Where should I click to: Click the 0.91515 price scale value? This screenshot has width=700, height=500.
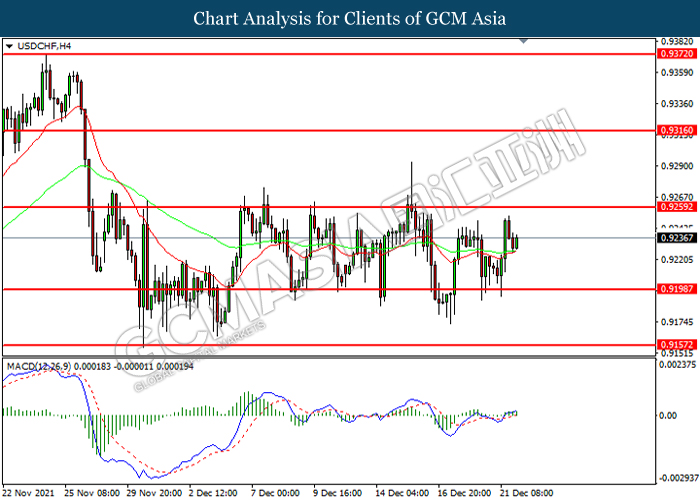coord(677,354)
